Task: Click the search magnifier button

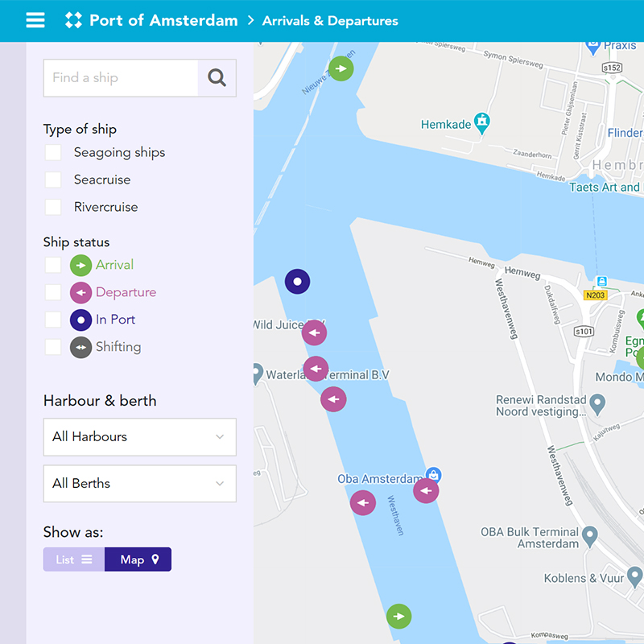Action: (217, 78)
